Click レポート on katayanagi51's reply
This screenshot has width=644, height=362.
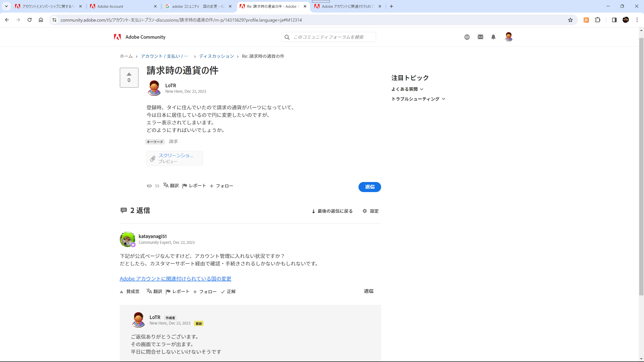[178, 291]
